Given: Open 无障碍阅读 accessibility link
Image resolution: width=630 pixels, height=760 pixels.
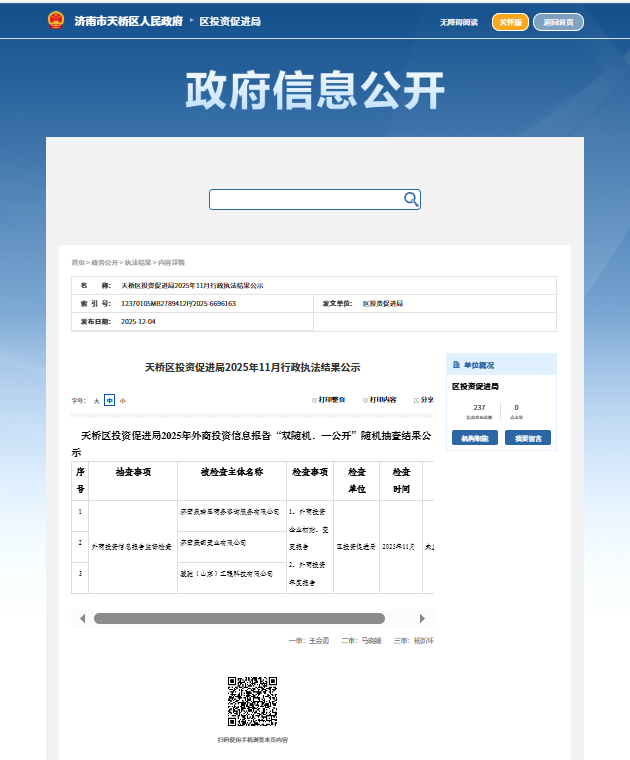Looking at the screenshot, I should (x=459, y=22).
